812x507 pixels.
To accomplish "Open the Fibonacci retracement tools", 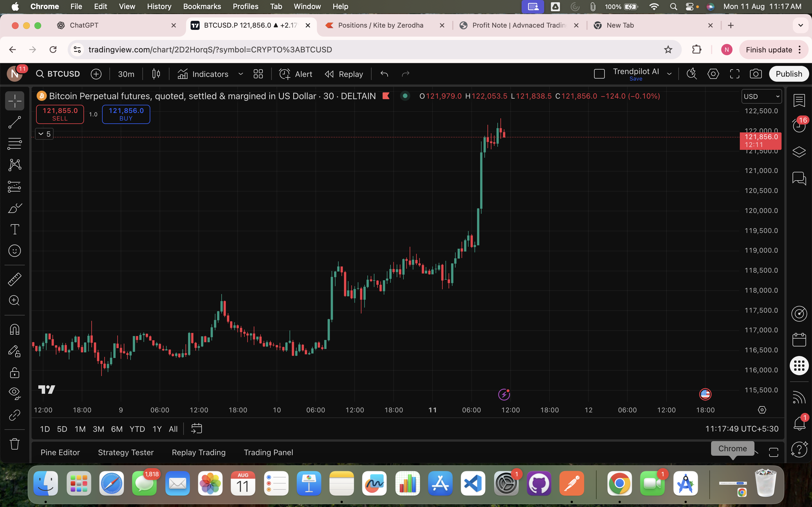I will (x=14, y=144).
